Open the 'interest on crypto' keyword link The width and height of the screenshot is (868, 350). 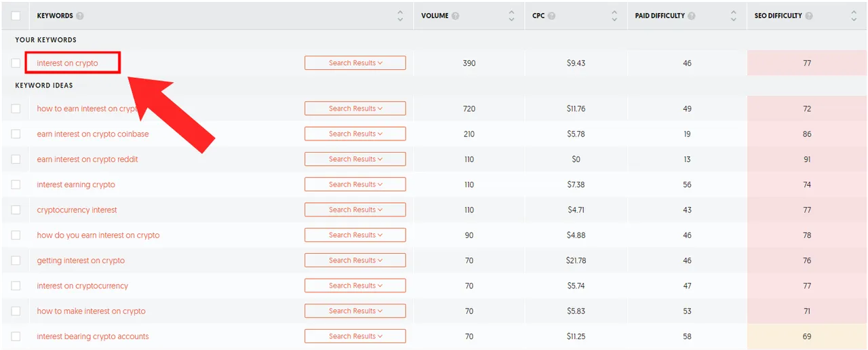click(x=67, y=63)
